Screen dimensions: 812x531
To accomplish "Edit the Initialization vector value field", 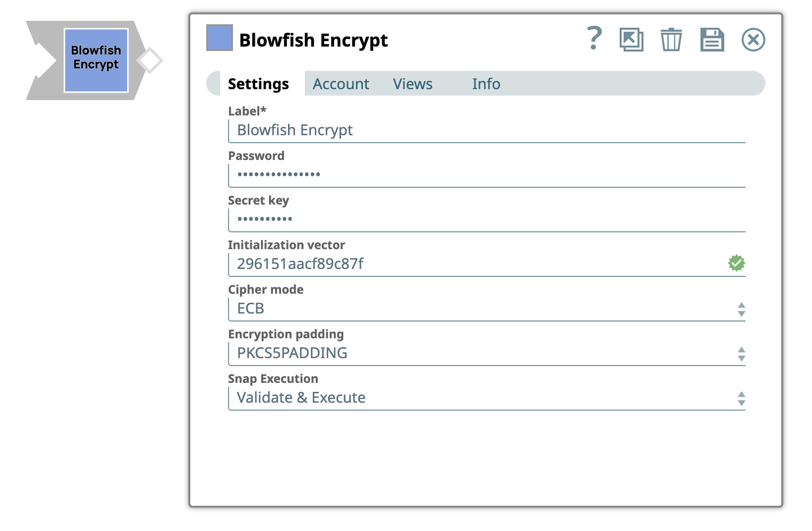I will (476, 264).
